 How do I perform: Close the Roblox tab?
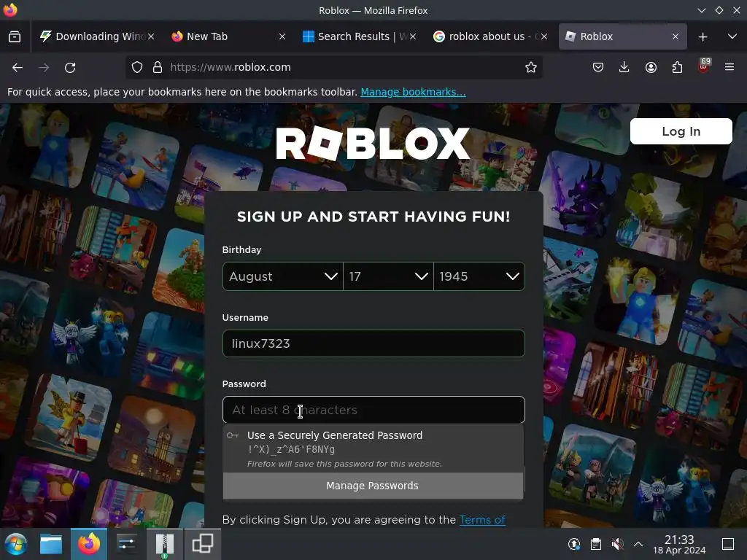point(675,36)
